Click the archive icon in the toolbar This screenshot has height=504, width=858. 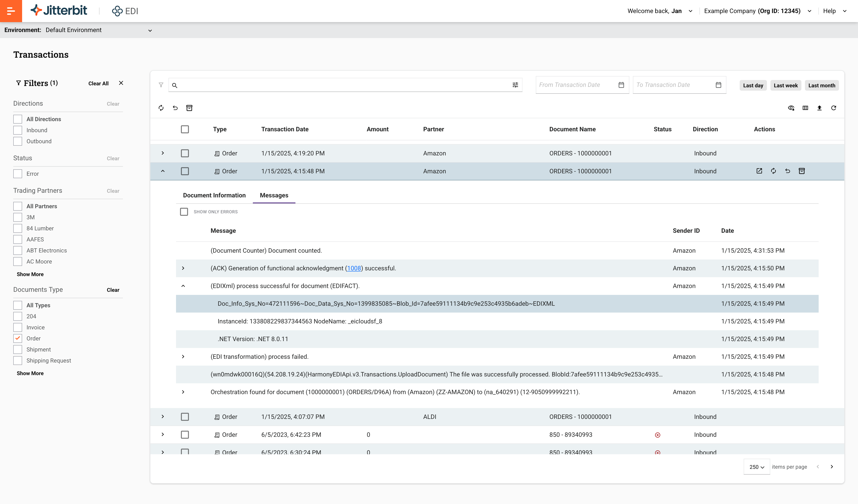[189, 108]
